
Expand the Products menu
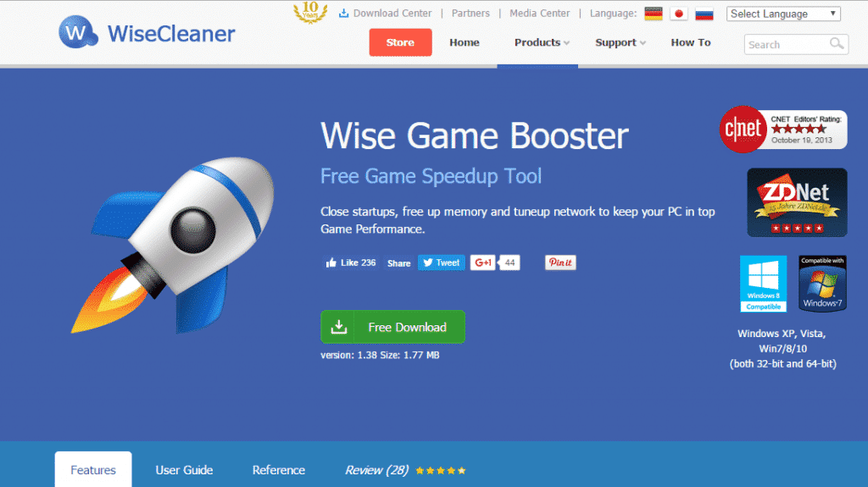tap(542, 42)
